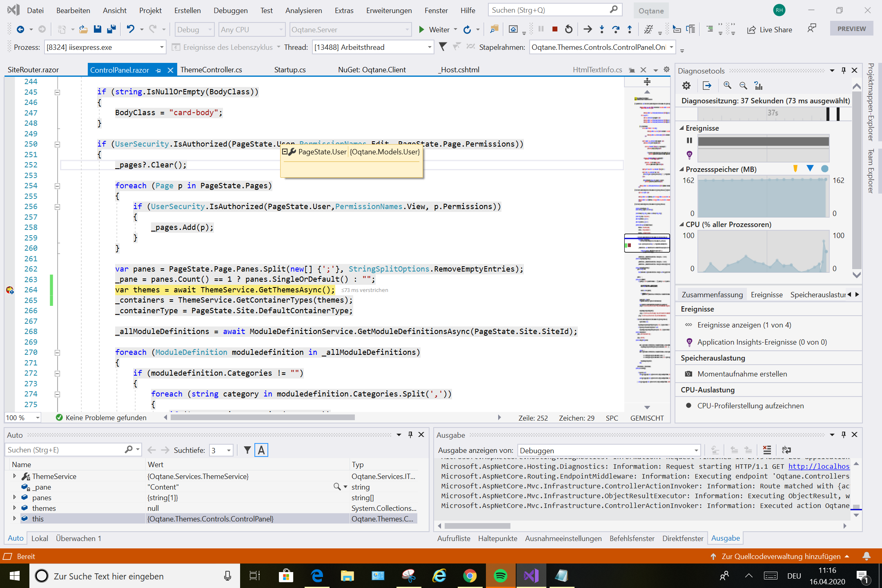Screen dimensions: 882x588
Task: Click the Live Share button
Action: click(x=769, y=29)
